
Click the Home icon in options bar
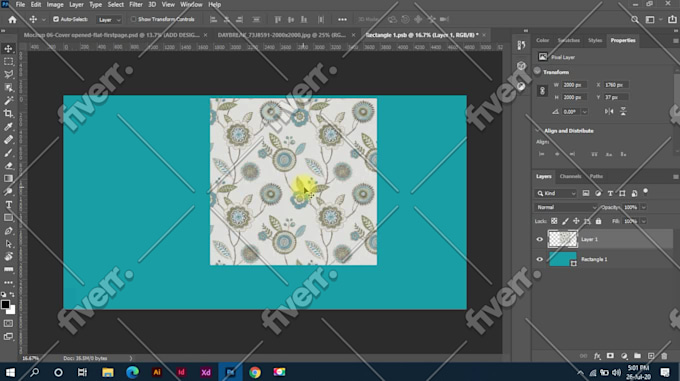pos(12,20)
